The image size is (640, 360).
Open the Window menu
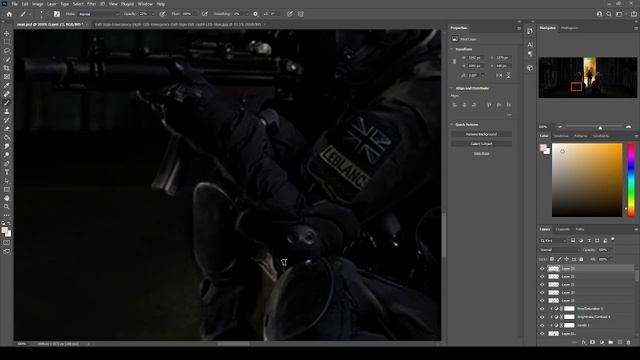point(145,4)
